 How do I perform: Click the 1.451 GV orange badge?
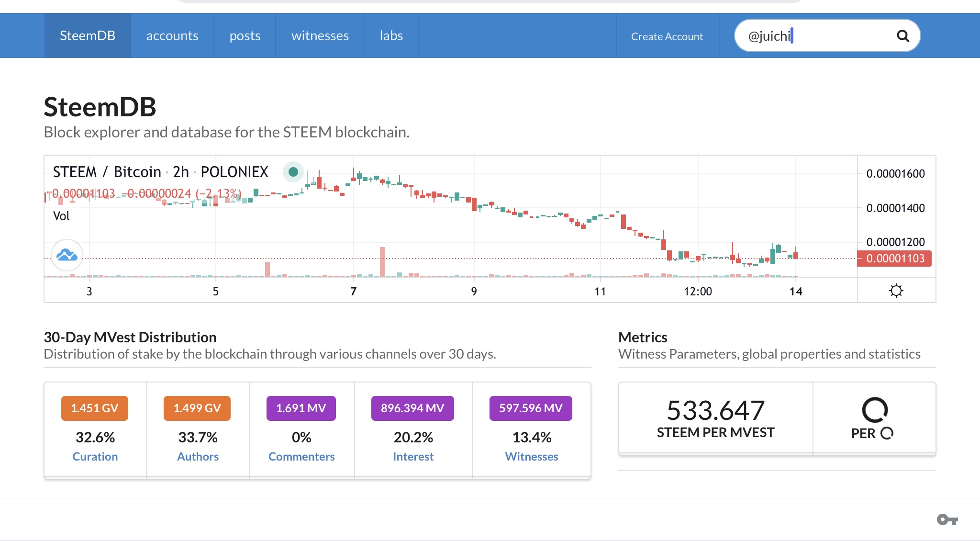point(95,408)
